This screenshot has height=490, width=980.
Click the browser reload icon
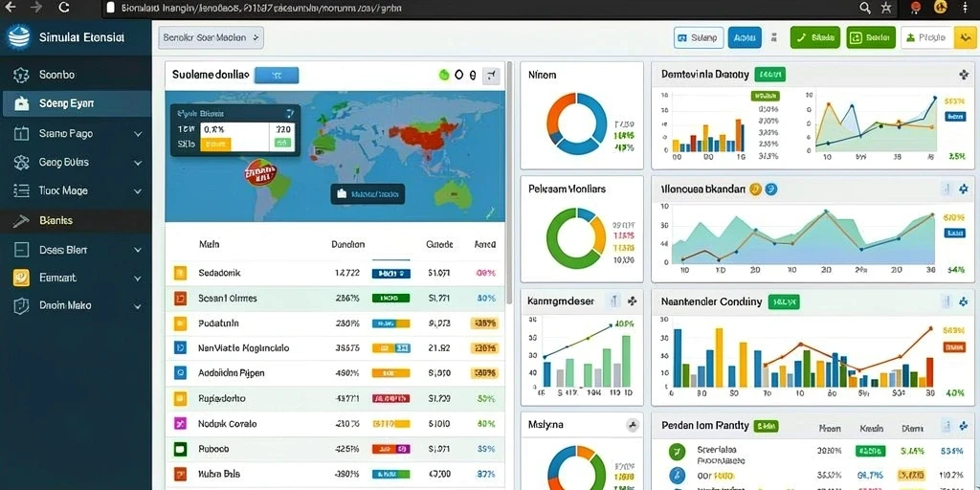[x=64, y=8]
